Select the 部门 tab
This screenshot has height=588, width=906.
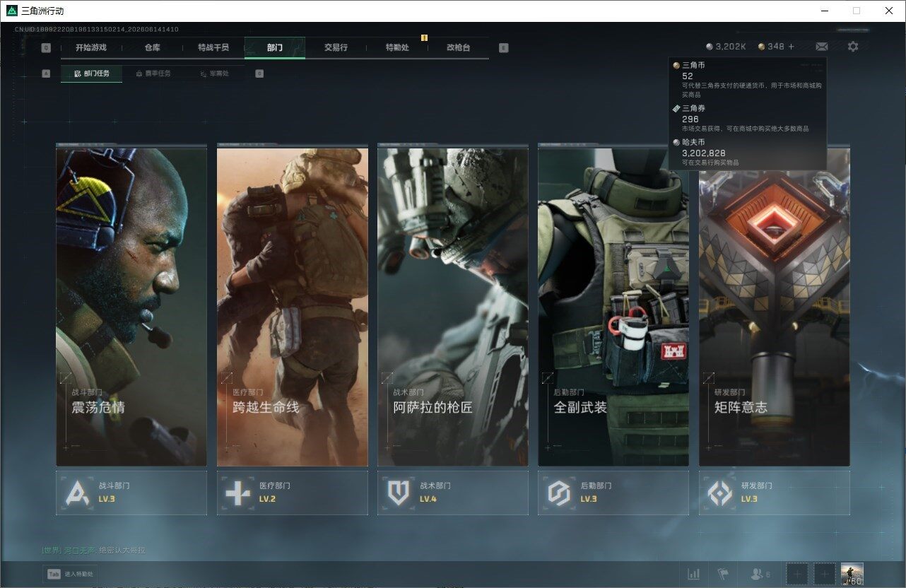(x=275, y=47)
